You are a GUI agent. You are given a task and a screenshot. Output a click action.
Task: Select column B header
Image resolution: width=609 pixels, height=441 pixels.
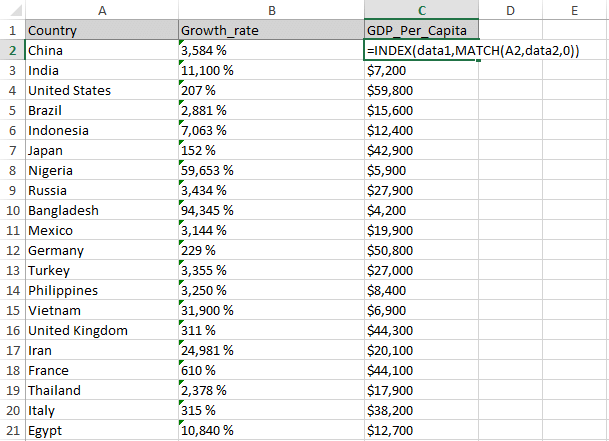coord(271,10)
